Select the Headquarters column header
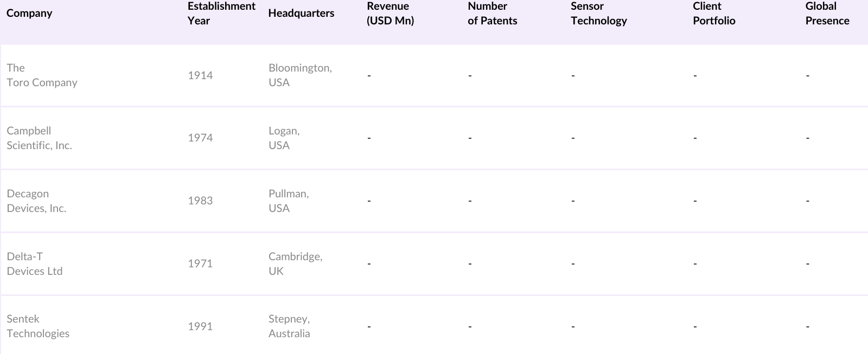The image size is (868, 354). pos(301,14)
